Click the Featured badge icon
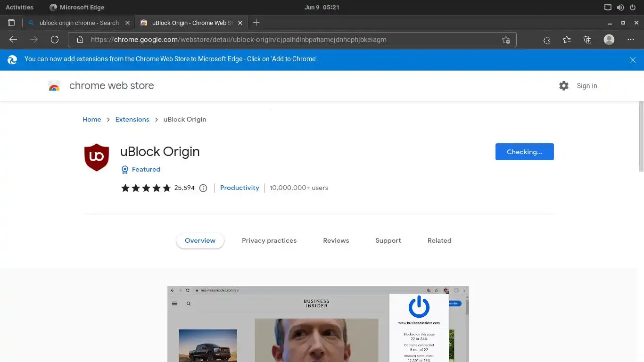Viewport: 644px width, 362px height. pos(125,170)
